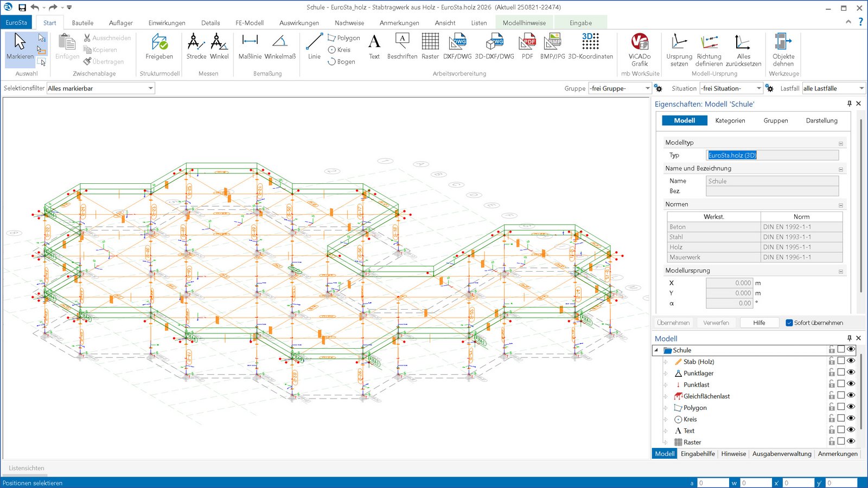868x488 pixels.
Task: Open the Kategorien properties tab
Action: pyautogui.click(x=730, y=120)
